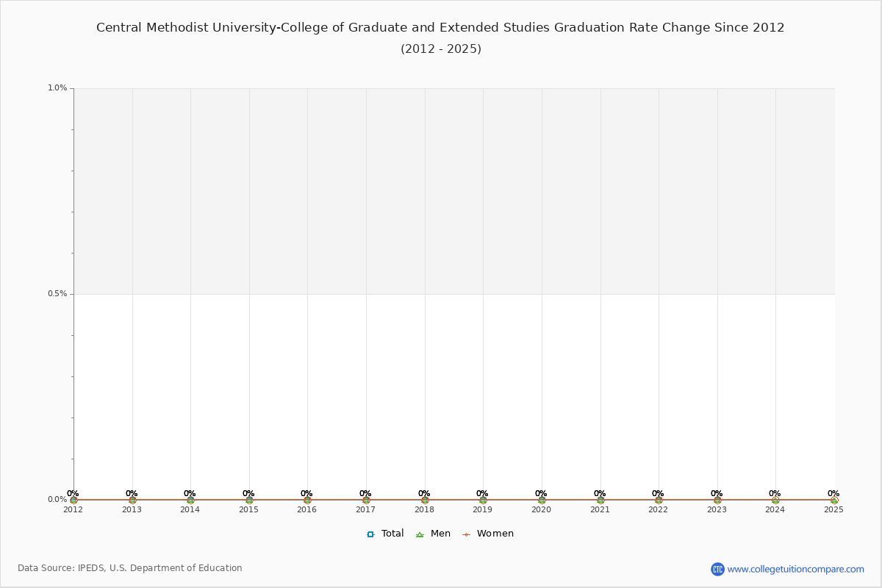Click the 2016 x-axis year label
The image size is (882, 588).
pyautogui.click(x=306, y=509)
